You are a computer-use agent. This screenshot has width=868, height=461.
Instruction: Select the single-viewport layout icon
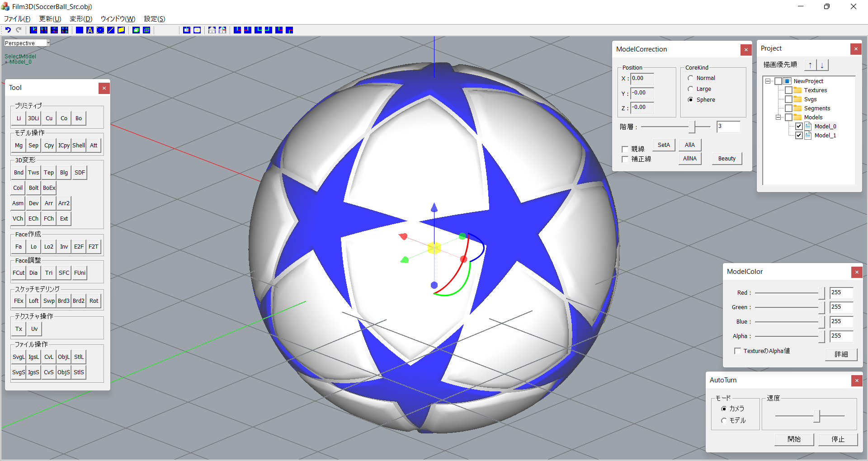point(33,30)
